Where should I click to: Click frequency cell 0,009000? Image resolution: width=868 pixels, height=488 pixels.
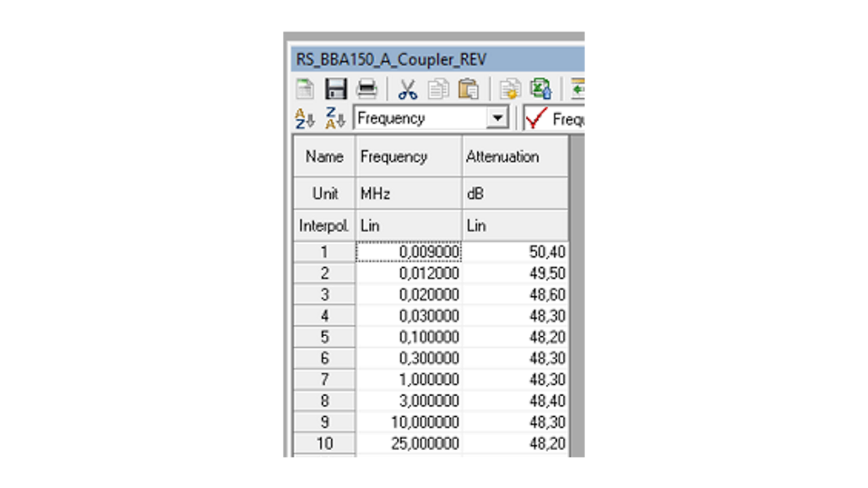408,253
